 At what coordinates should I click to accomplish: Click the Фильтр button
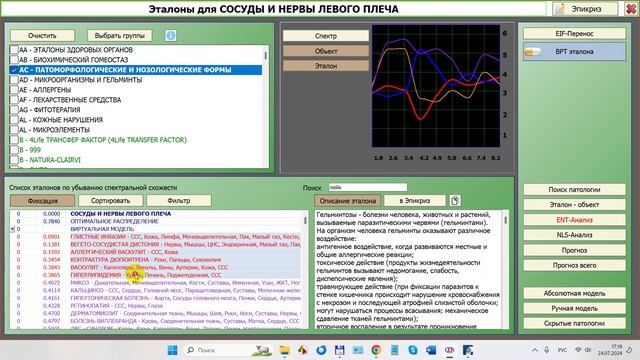(x=179, y=200)
